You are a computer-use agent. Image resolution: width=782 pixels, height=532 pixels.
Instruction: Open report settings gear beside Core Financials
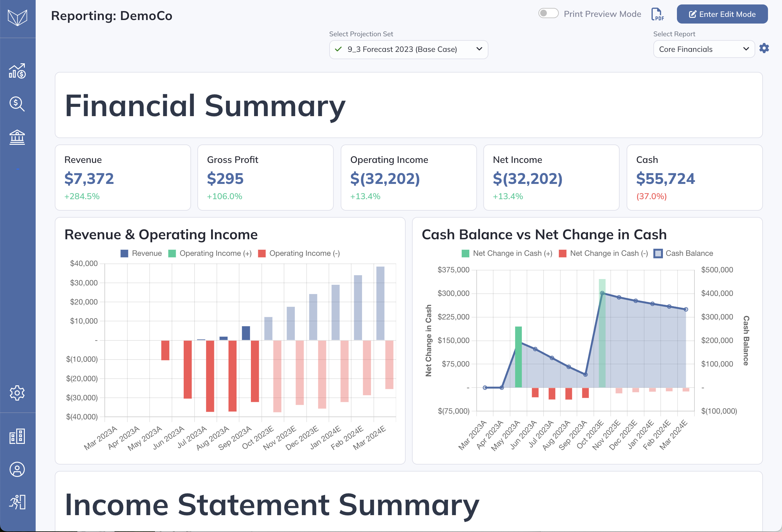click(x=764, y=48)
